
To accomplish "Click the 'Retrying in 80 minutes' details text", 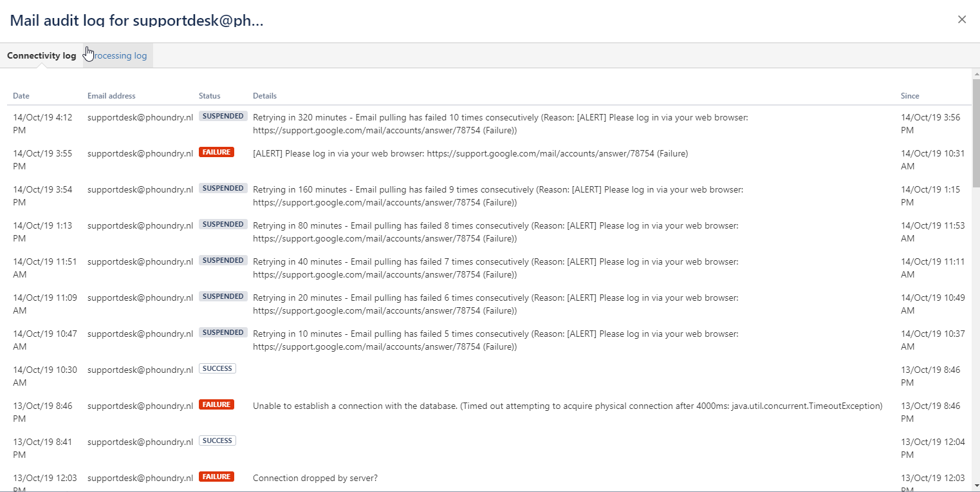I will point(495,232).
